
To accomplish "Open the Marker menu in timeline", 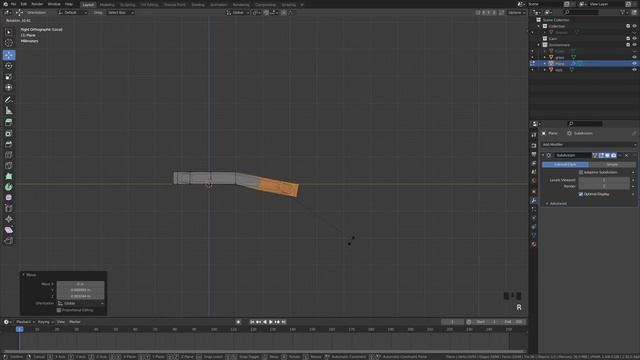I will pyautogui.click(x=75, y=322).
